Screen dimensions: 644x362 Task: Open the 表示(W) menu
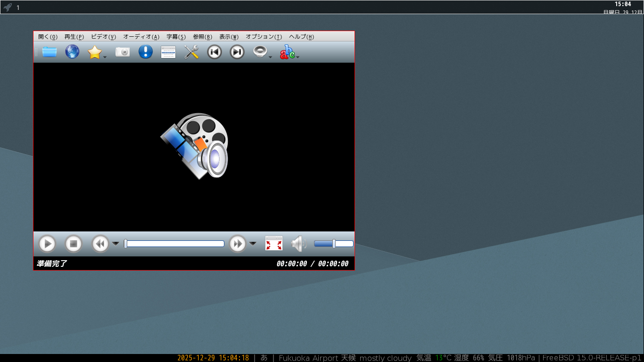pyautogui.click(x=229, y=37)
